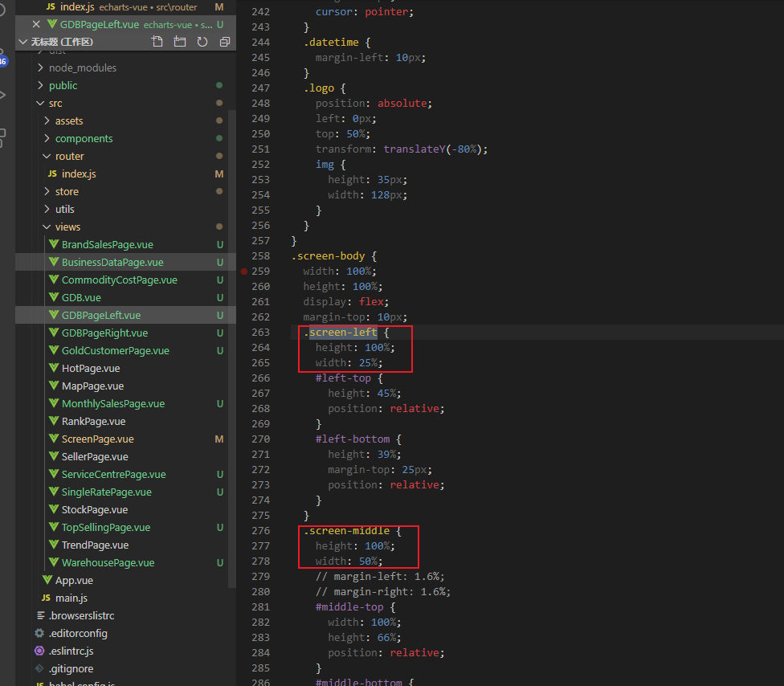Viewport: 784px width, 686px height.
Task: Collapse the workspace root section chevron
Action: click(22, 42)
